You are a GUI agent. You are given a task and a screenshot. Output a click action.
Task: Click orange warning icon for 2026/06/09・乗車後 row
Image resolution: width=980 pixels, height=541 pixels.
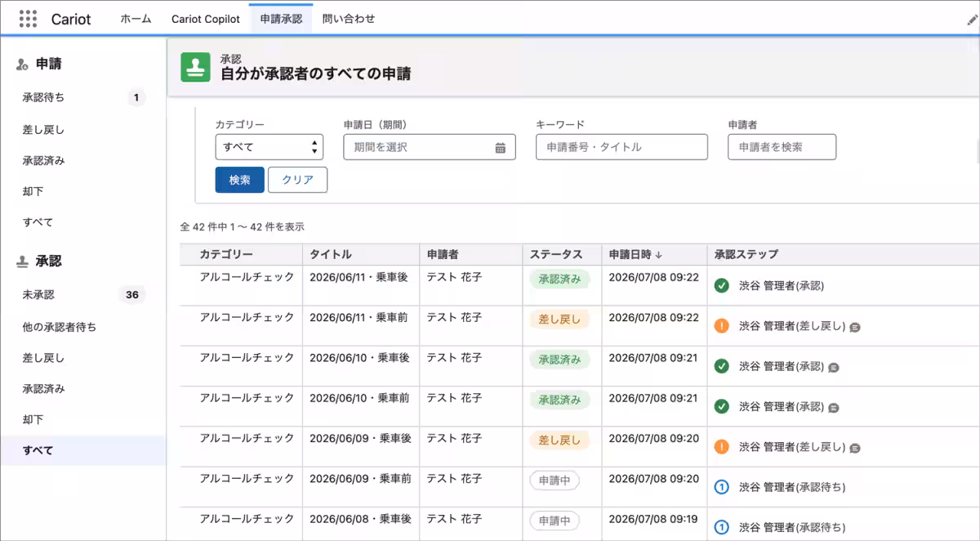[x=721, y=447]
